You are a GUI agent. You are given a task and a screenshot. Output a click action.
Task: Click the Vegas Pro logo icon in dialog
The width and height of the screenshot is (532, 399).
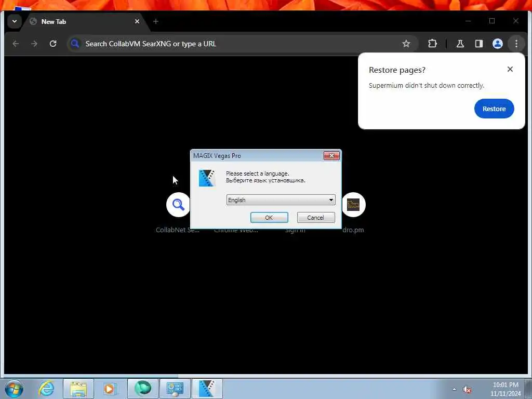207,178
